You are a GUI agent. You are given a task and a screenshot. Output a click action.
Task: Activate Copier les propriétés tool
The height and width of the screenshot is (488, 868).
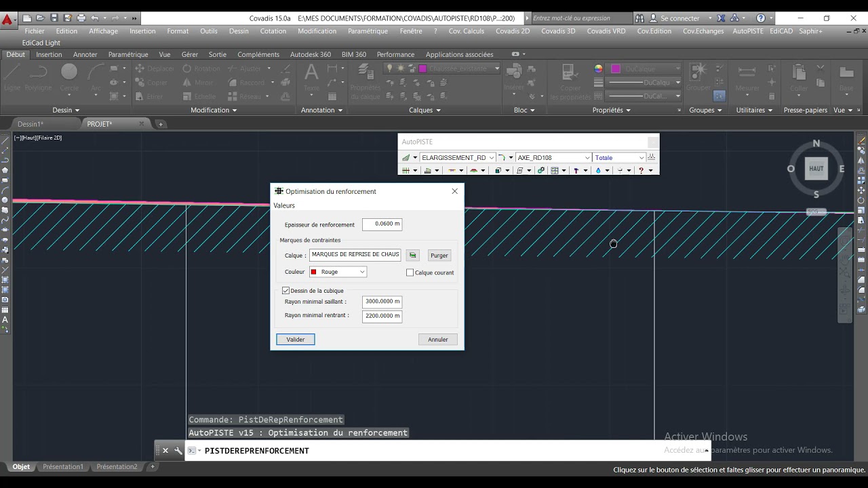click(570, 81)
